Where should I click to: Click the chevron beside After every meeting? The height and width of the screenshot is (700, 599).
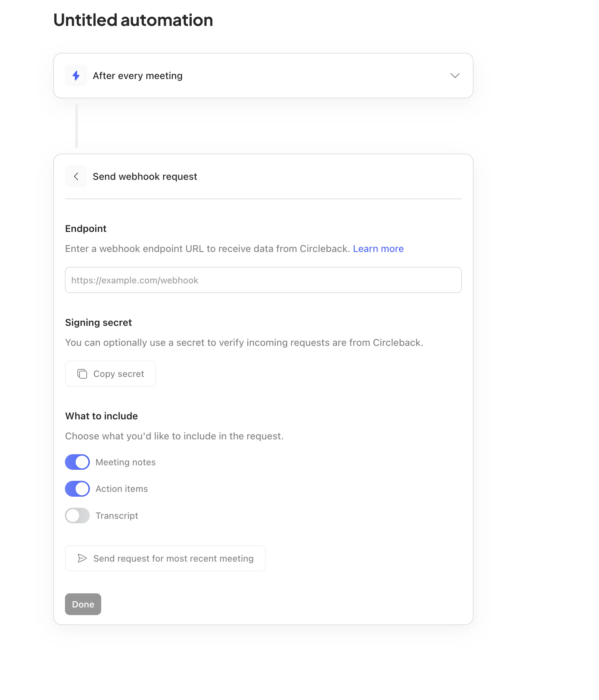[x=455, y=76]
